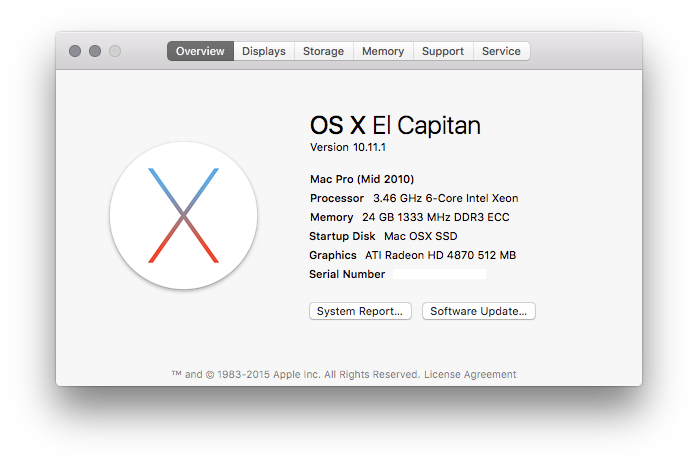Switch to the Service tab
Image resolution: width=698 pixels, height=466 pixels.
click(x=501, y=51)
